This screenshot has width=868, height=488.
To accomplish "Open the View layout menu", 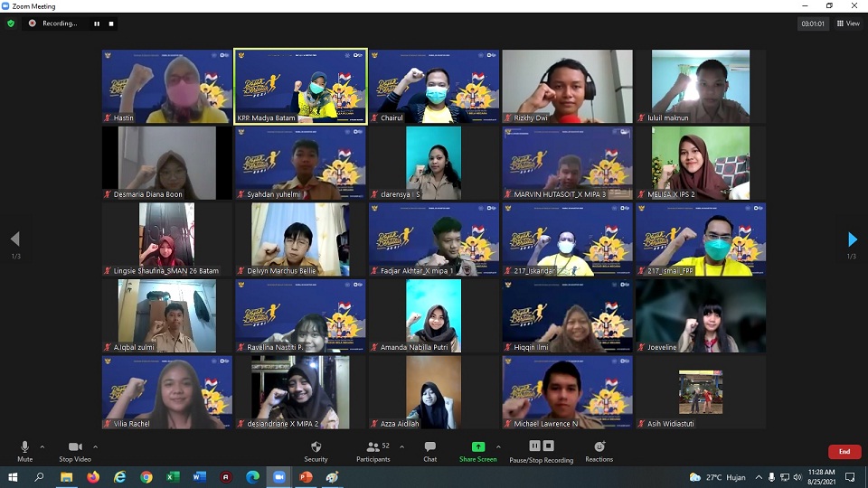I will tap(847, 23).
